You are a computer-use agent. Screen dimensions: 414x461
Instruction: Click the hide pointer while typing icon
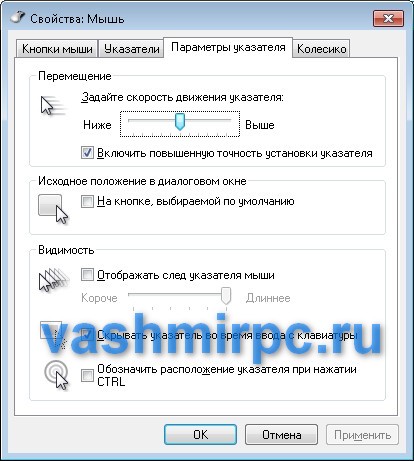[53, 334]
